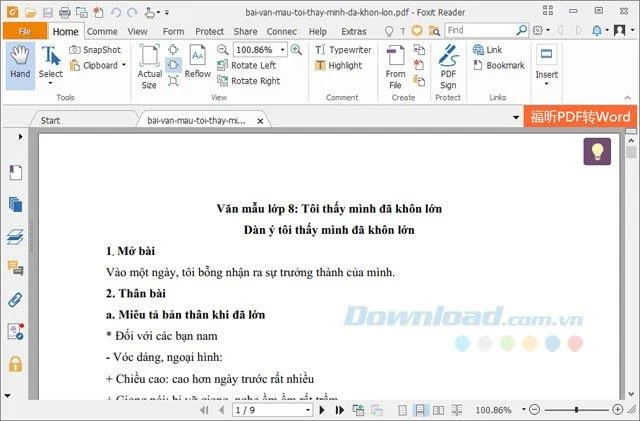Open the Security lock panel in sidebar
Image resolution: width=640 pixels, height=421 pixels.
point(15,364)
